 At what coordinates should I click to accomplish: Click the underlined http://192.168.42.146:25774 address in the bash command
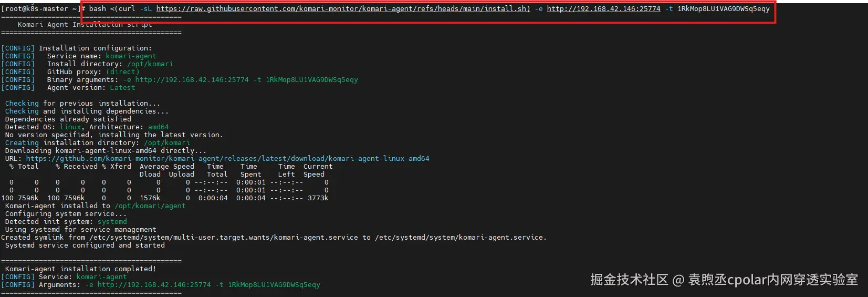tap(603, 9)
